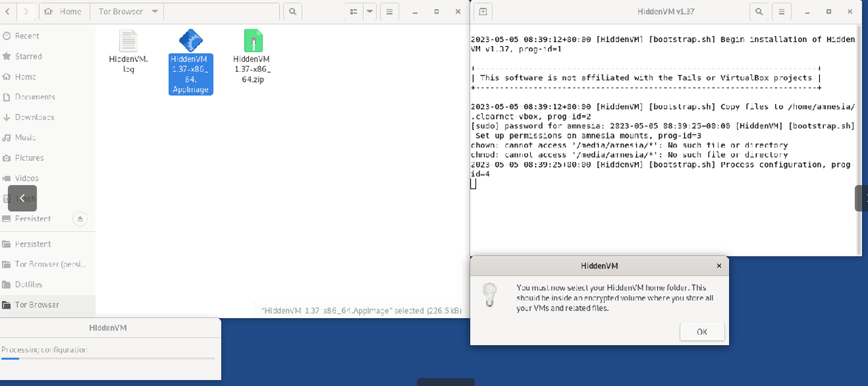The height and width of the screenshot is (386, 868).
Task: Search files in the file manager
Action: [x=292, y=12]
